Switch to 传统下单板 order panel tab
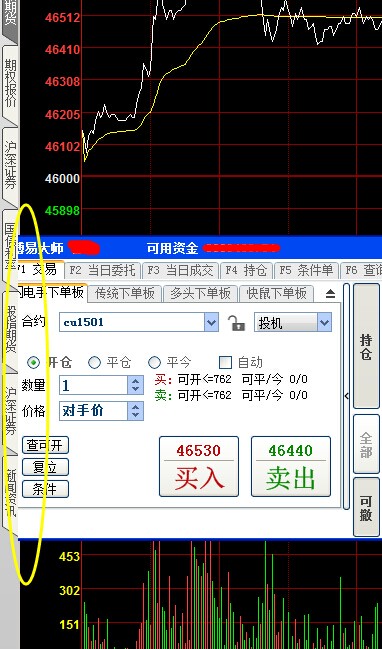This screenshot has height=649, width=382. click(125, 293)
